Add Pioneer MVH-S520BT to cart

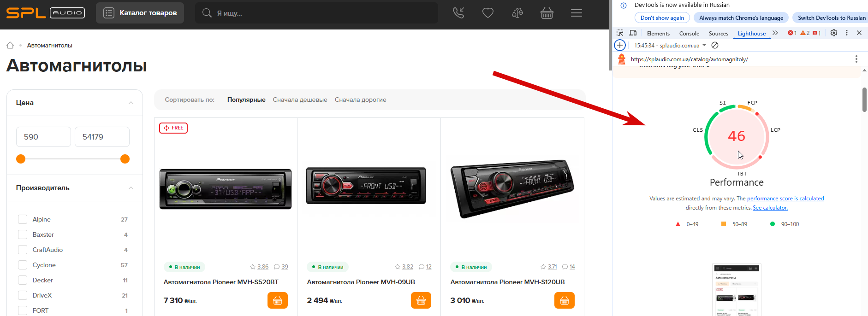point(278,300)
